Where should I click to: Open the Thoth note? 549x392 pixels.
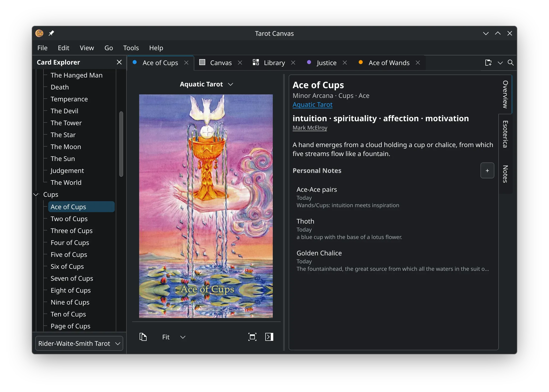tap(394, 229)
